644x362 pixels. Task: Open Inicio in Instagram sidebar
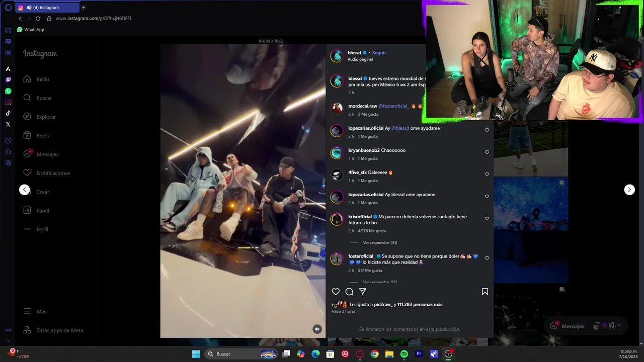[x=36, y=79]
